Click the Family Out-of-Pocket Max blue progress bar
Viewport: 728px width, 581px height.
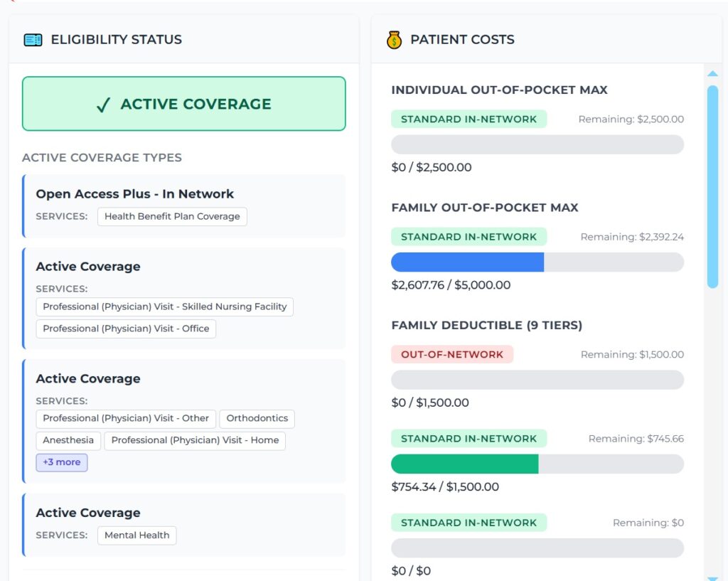point(467,262)
